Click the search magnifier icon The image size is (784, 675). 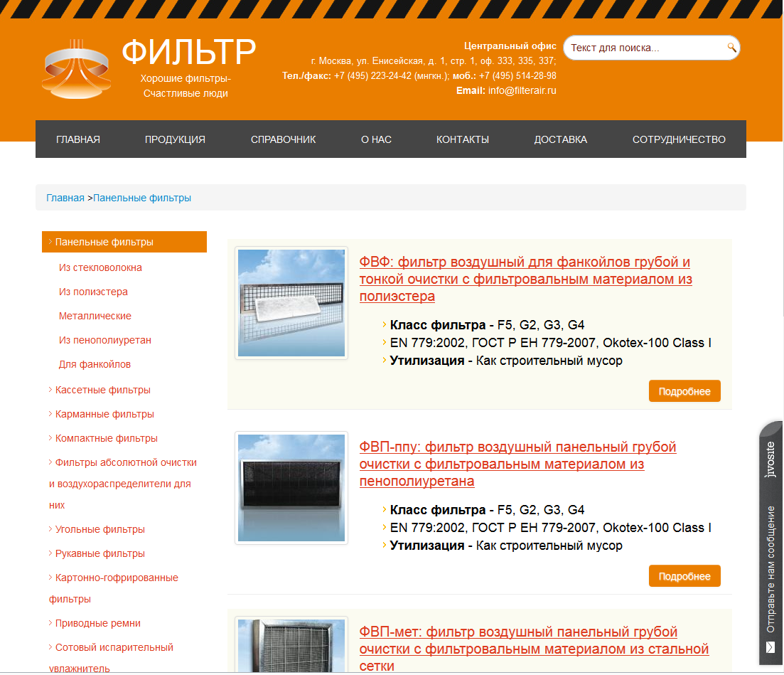click(731, 48)
